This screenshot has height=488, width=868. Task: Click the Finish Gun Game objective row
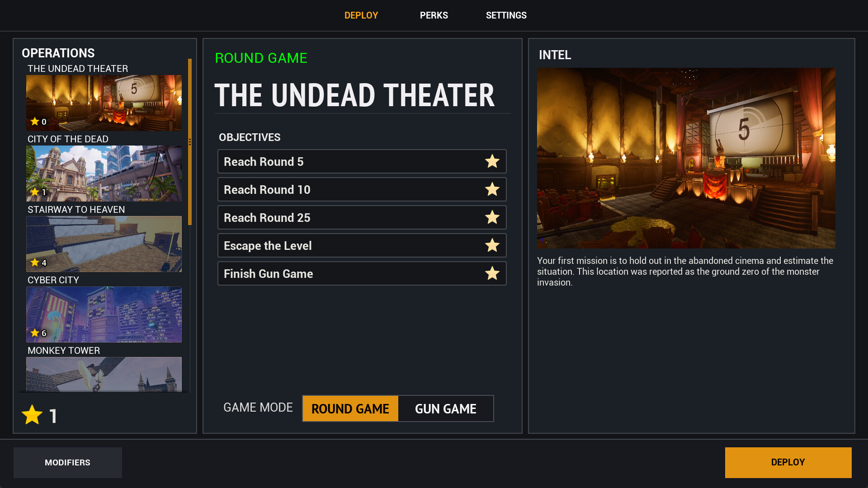(x=362, y=273)
